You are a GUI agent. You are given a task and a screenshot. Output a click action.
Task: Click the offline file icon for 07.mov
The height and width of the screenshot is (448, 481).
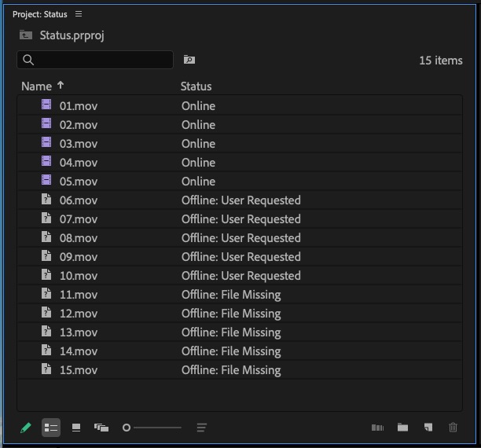pyautogui.click(x=46, y=218)
